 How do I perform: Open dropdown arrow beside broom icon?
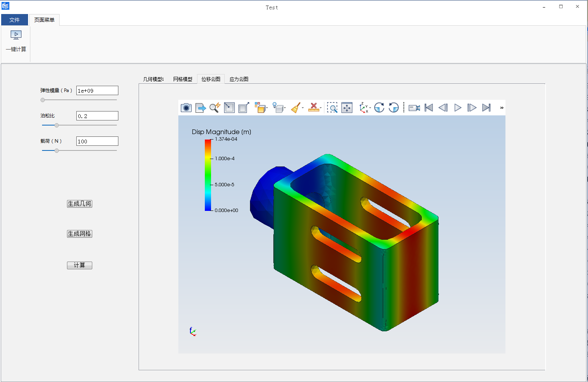[x=303, y=108]
